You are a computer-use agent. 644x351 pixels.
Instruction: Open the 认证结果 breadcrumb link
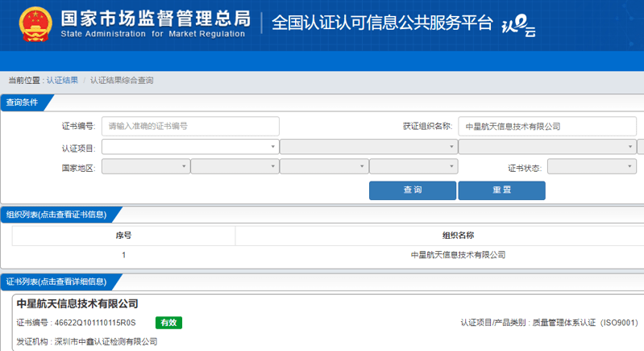[62, 80]
